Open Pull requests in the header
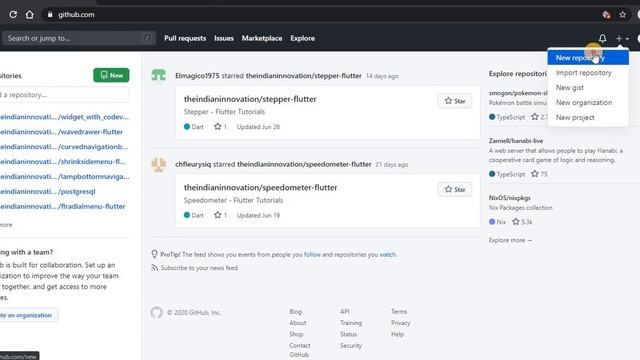 (185, 38)
